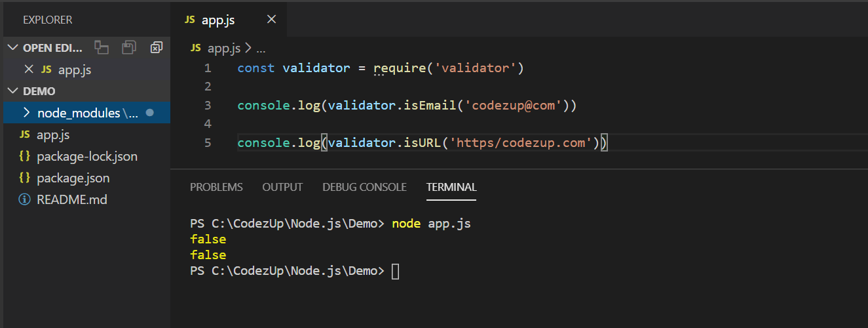Click the Close All Editors icon
Image resolution: width=868 pixels, height=328 pixels.
coord(156,47)
